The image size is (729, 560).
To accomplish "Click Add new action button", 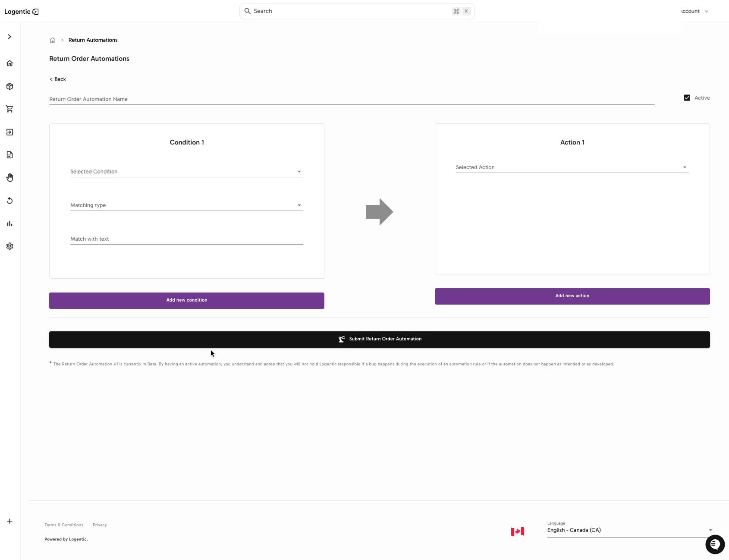I will click(x=572, y=296).
